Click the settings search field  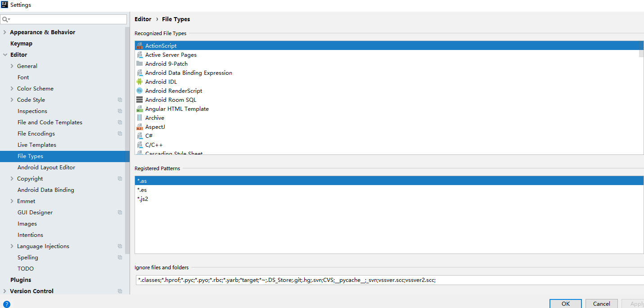[x=63, y=19]
